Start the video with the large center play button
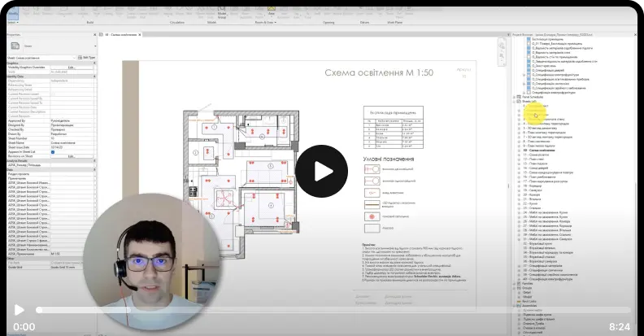Viewport: 644px width, 336px height. click(x=321, y=172)
